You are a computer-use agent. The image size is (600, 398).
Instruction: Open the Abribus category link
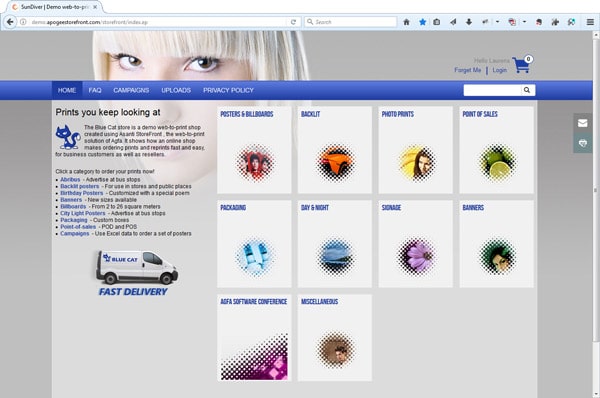[x=70, y=179]
